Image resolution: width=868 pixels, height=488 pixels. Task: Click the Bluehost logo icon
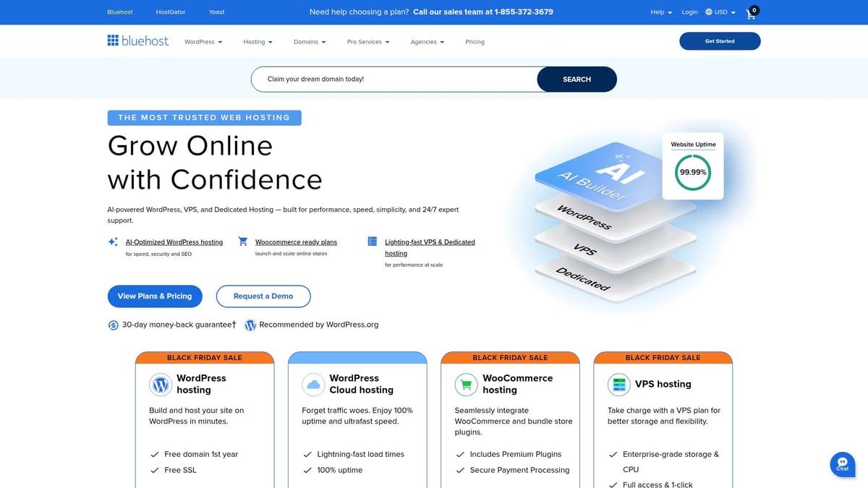[x=114, y=40]
